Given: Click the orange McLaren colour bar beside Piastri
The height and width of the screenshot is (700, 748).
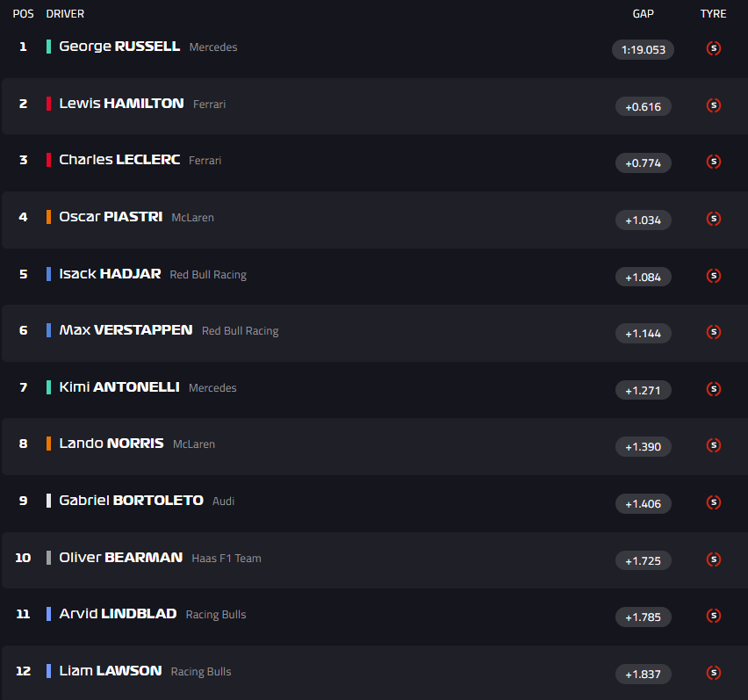Looking at the screenshot, I should pos(49,217).
